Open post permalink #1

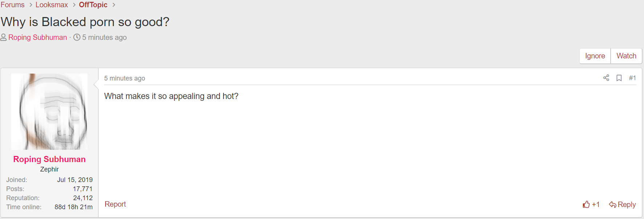[x=632, y=78]
